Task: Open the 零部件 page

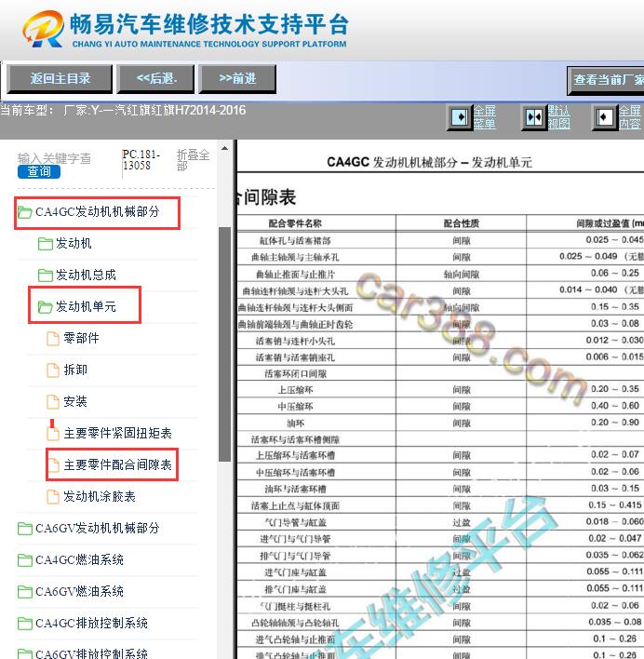Action: [81, 338]
